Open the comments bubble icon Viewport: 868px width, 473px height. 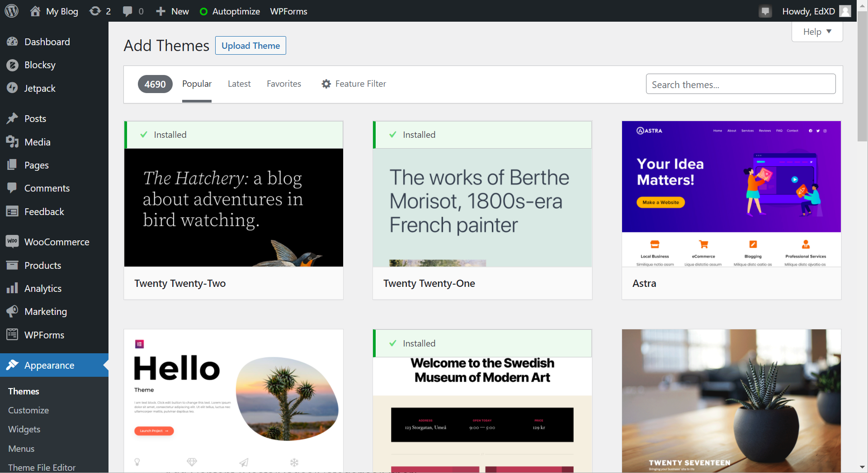coord(127,11)
